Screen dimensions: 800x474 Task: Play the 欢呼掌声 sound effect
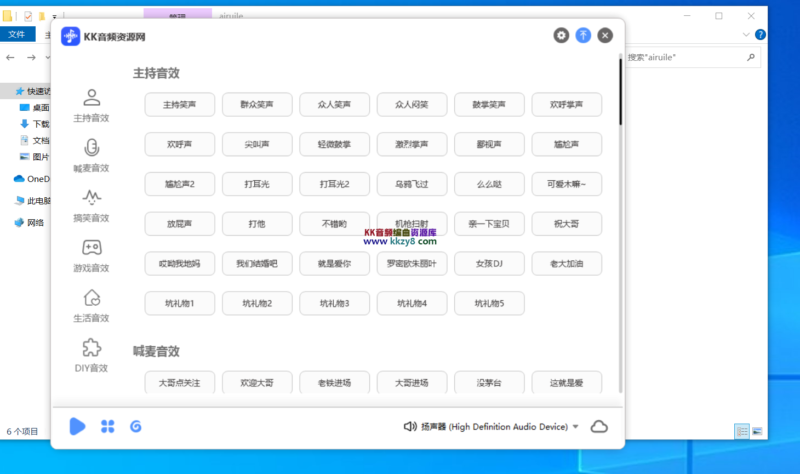(x=566, y=105)
